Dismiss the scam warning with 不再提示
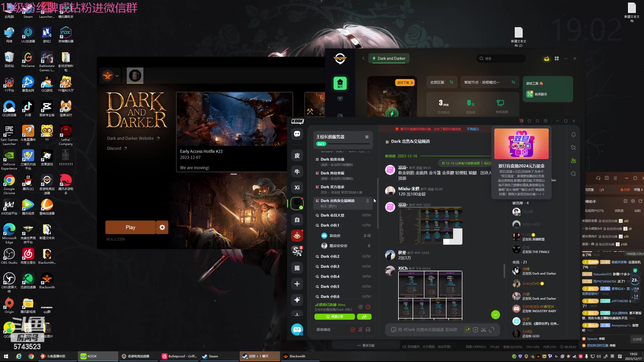The height and width of the screenshot is (362, 644). tap(473, 129)
